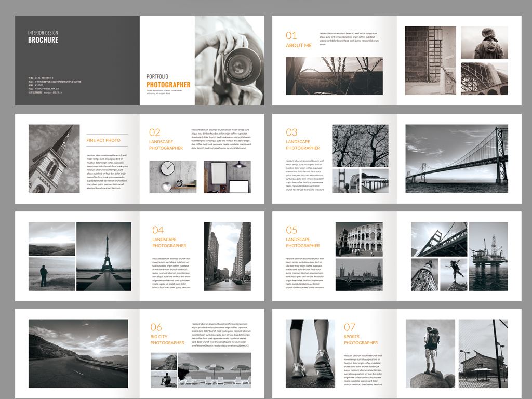The width and height of the screenshot is (532, 399).
Task: Select the bare tree branches photo
Action: [x=360, y=145]
